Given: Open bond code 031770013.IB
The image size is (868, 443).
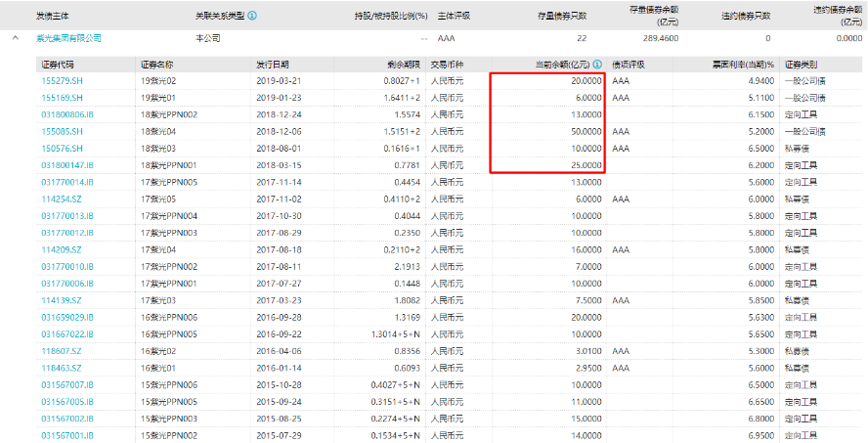Looking at the screenshot, I should [67, 216].
